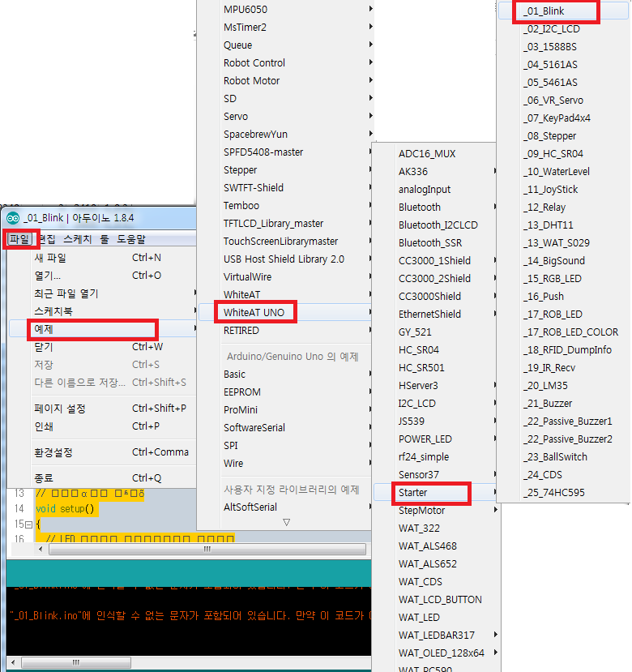Open the _13_DHT11 example
Image resolution: width=632 pixels, height=672 pixels.
coord(563,225)
